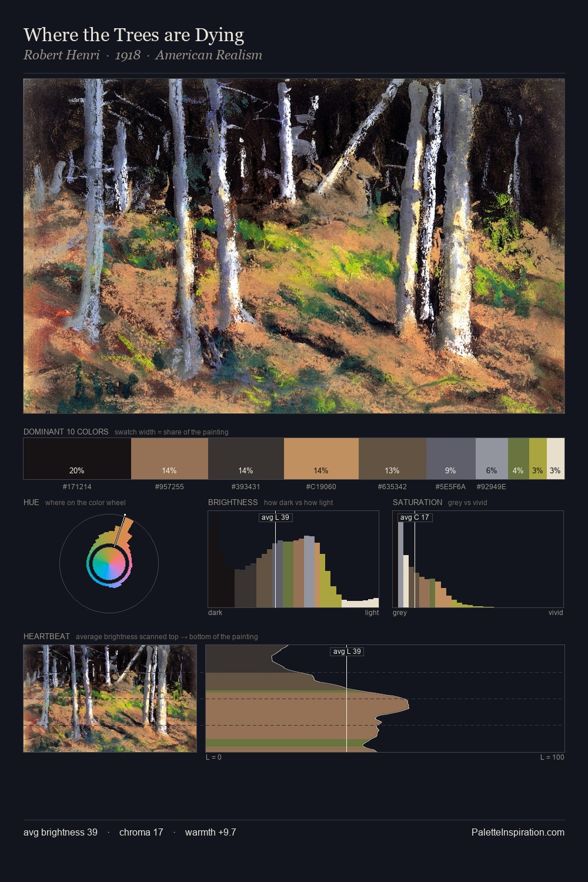
Task: Click the 'L = 0' axis label
Action: (x=213, y=757)
